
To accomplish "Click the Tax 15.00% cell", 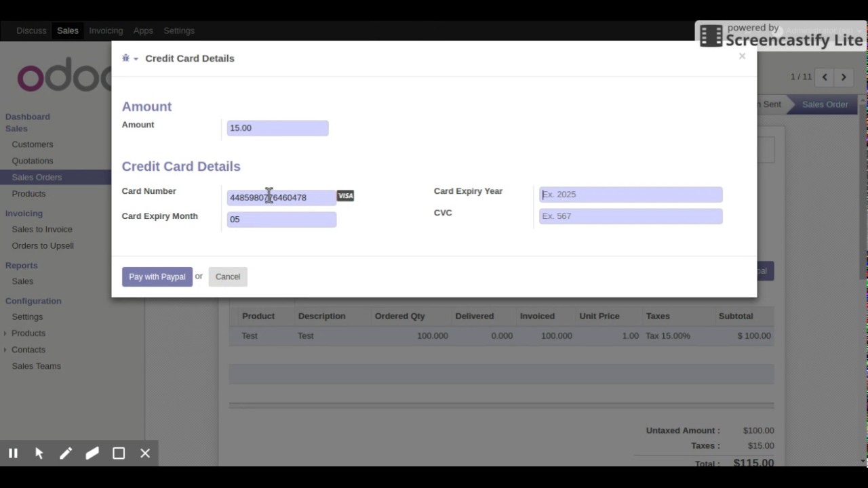I will [668, 335].
